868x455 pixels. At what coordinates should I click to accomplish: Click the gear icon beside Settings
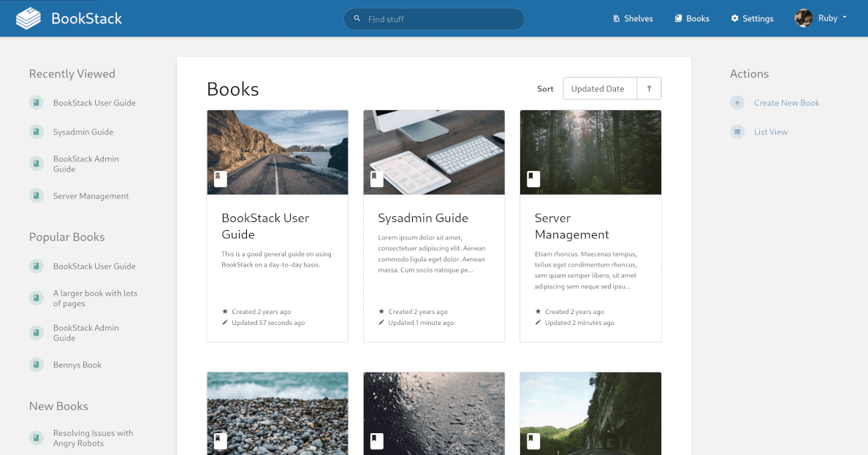pos(734,18)
